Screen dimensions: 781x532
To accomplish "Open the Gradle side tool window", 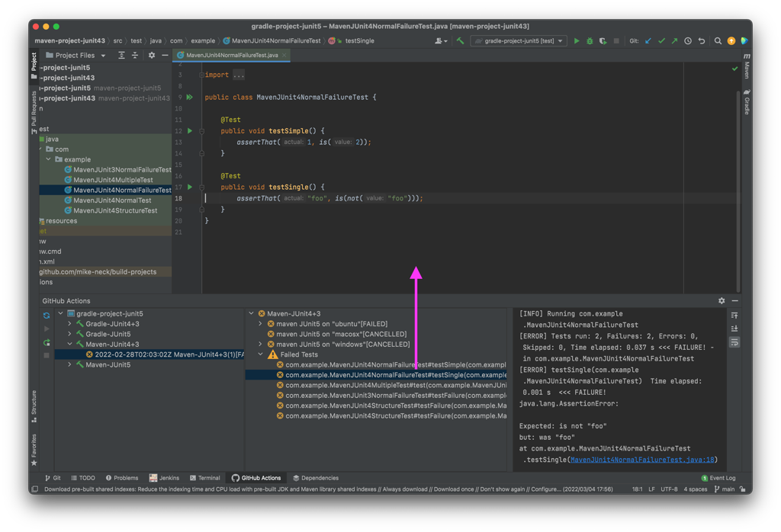I will 747,102.
